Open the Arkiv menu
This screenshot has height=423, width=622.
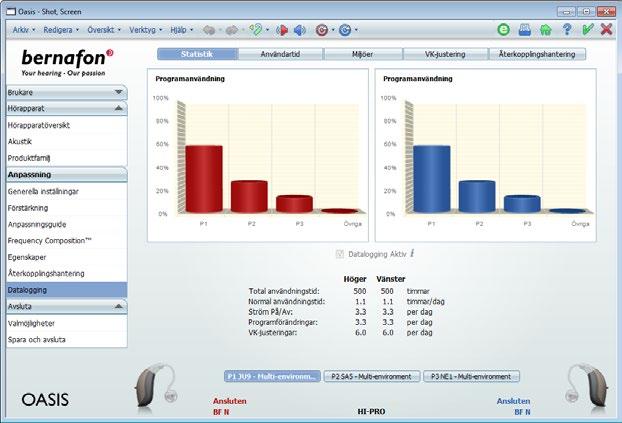tap(24, 30)
